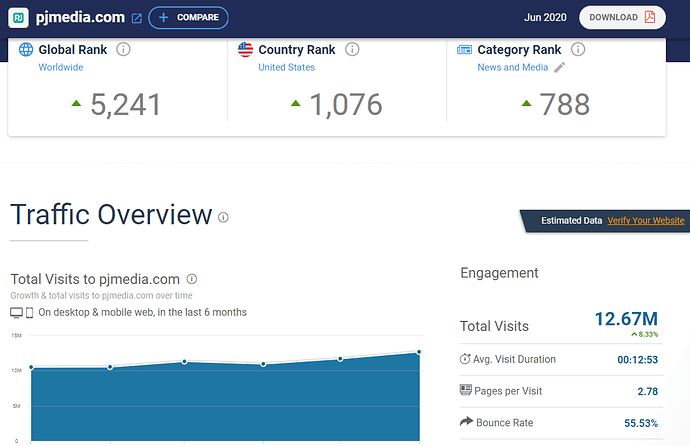Click the pages icon by Pages per Visit
This screenshot has width=690, height=446.
(466, 390)
